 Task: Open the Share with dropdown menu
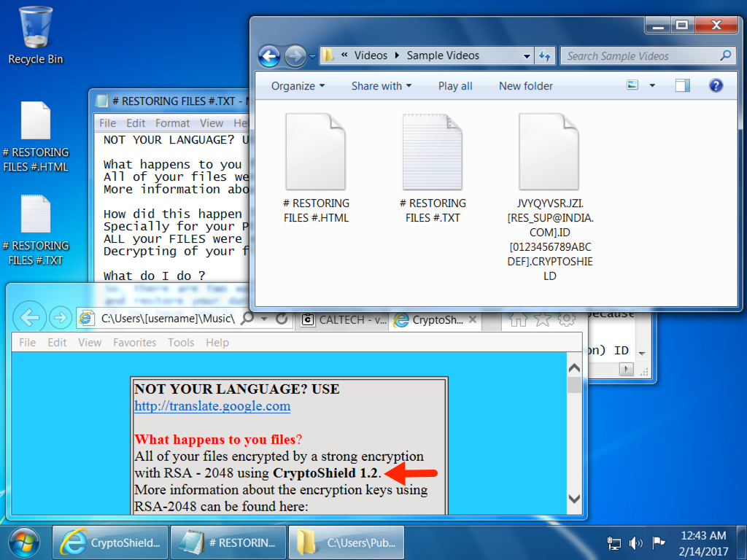[381, 86]
